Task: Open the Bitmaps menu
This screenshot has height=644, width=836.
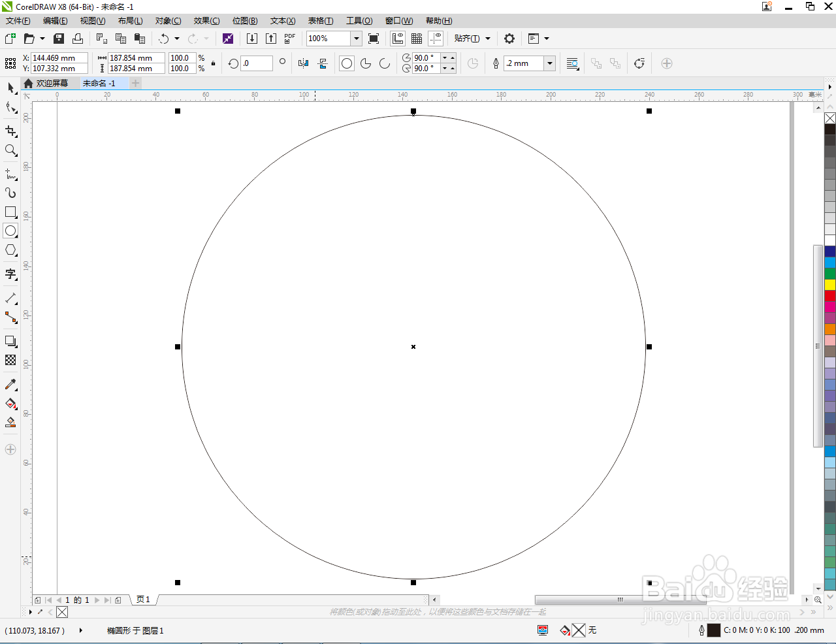Action: coord(245,21)
